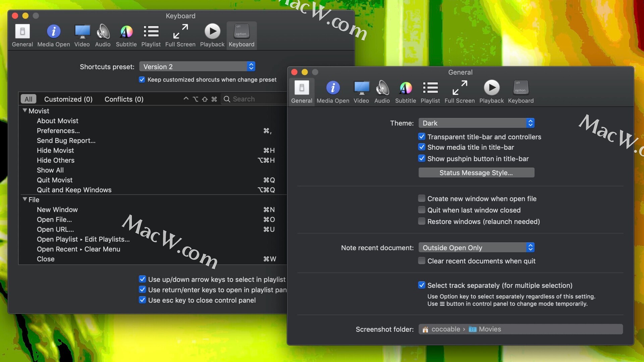Collapse the File group in shortcuts list
The height and width of the screenshot is (362, 644).
(25, 199)
